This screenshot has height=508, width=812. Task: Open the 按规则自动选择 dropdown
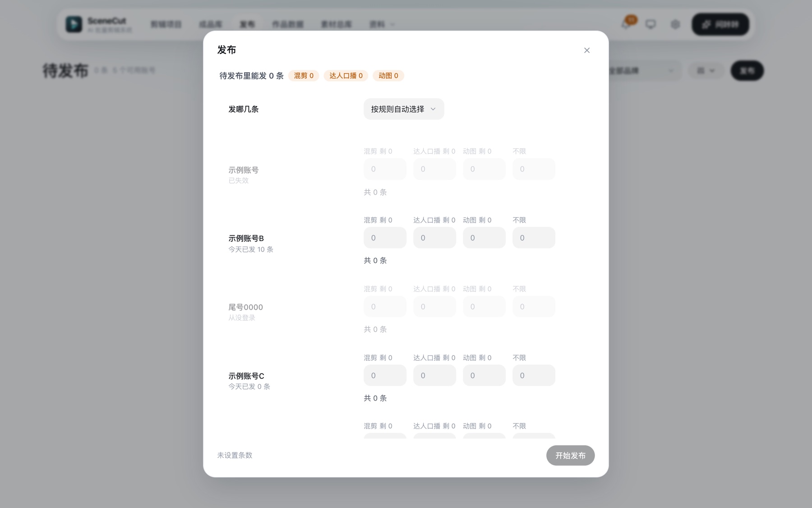point(404,109)
